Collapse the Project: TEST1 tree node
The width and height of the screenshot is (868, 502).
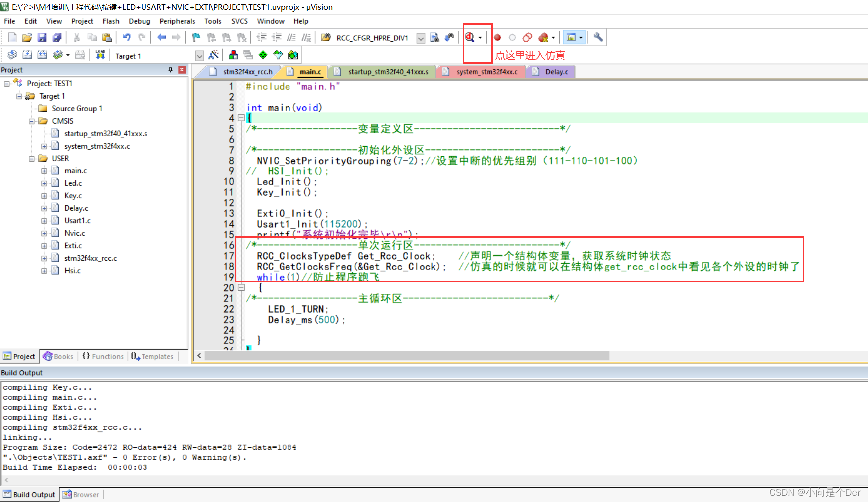tap(7, 84)
